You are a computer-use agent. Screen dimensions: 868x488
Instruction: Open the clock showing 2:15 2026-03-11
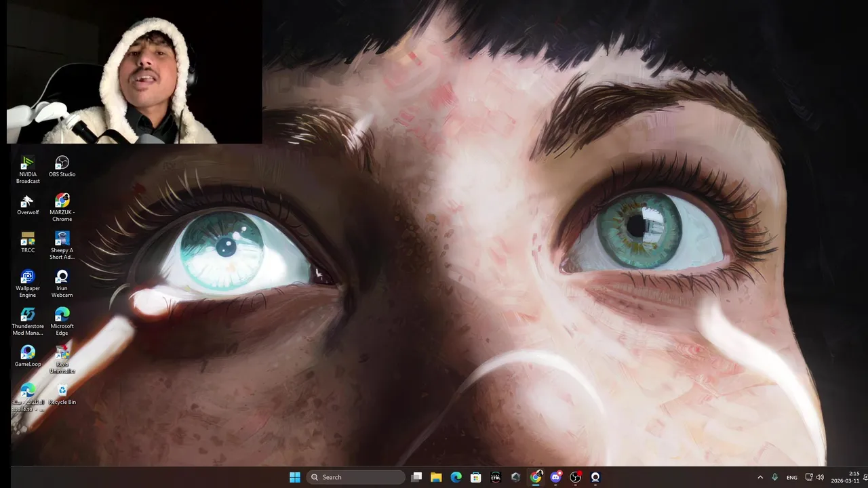[x=845, y=477]
